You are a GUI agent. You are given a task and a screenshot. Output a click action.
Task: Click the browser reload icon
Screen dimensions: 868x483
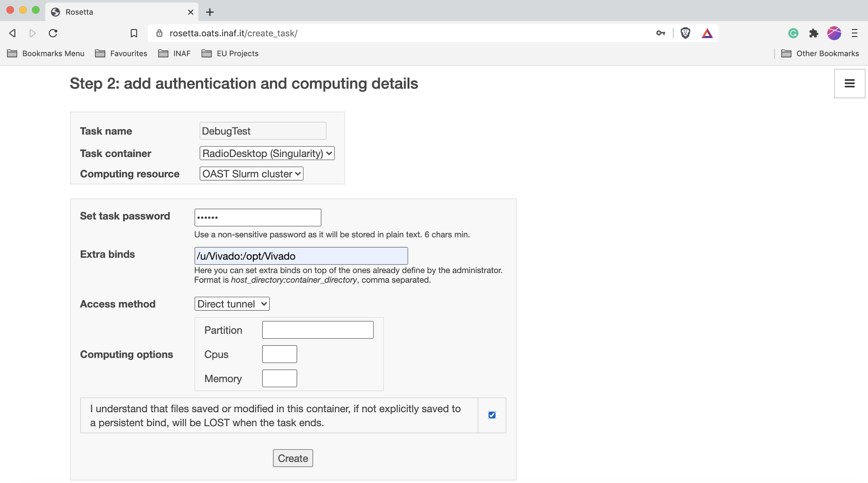pyautogui.click(x=53, y=33)
